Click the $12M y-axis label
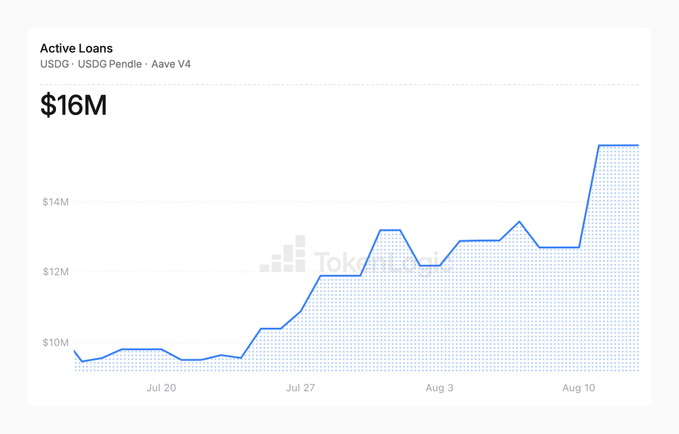The width and height of the screenshot is (679, 434). point(55,272)
